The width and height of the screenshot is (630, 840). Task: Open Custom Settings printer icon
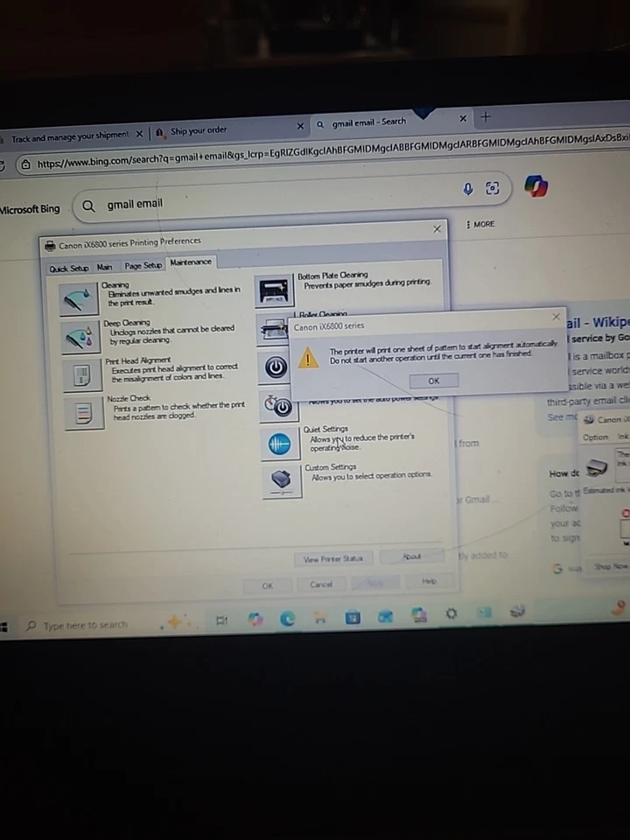282,481
